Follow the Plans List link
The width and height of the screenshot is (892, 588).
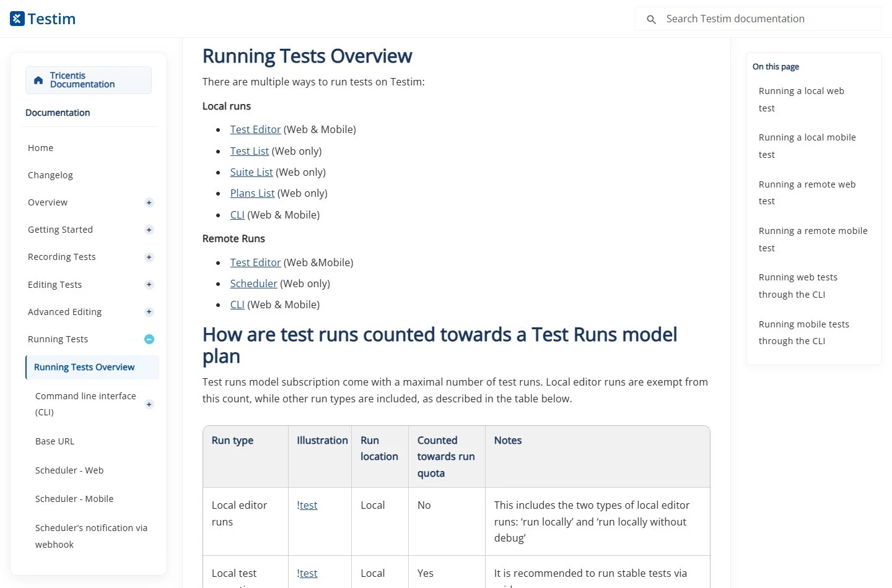252,193
